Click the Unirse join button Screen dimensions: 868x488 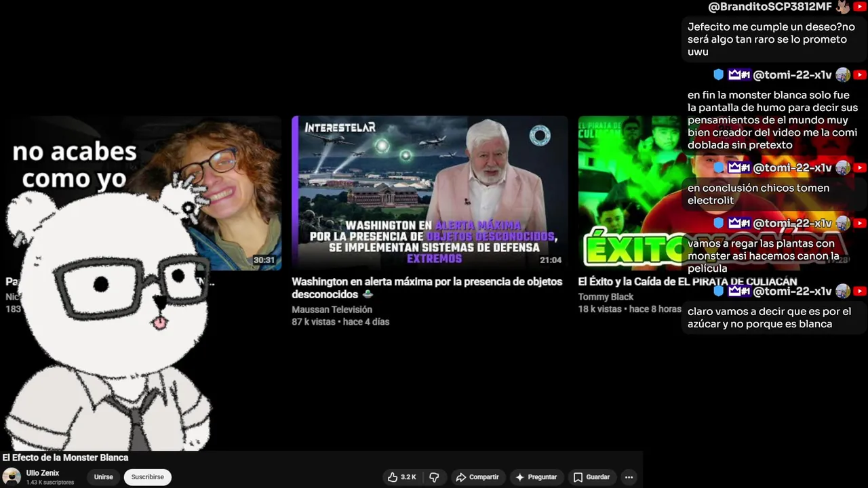[103, 477]
